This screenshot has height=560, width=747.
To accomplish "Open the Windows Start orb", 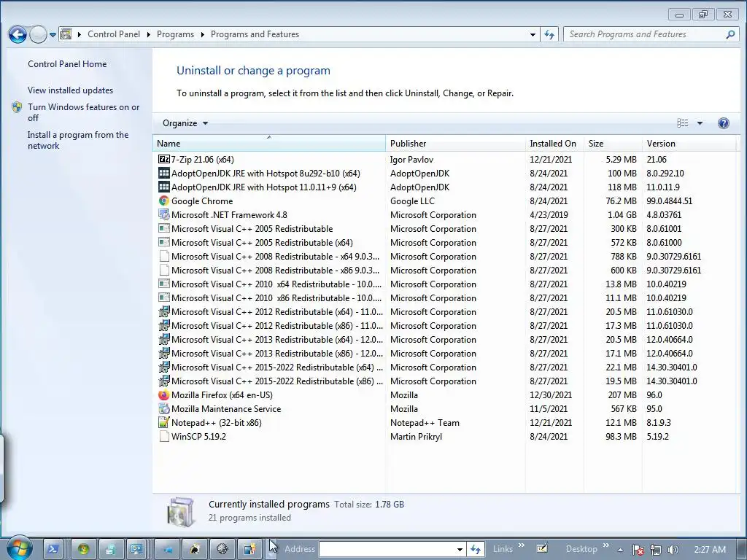I will pos(19,548).
